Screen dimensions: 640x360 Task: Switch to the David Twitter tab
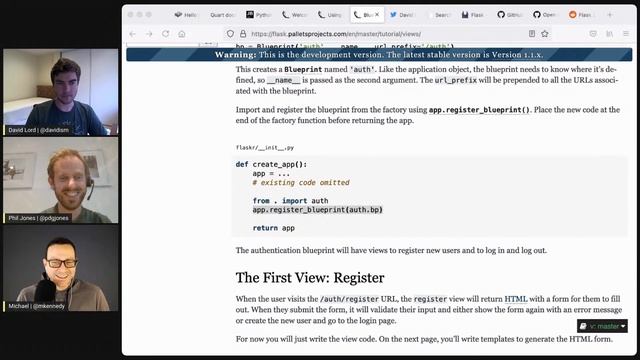pyautogui.click(x=402, y=15)
